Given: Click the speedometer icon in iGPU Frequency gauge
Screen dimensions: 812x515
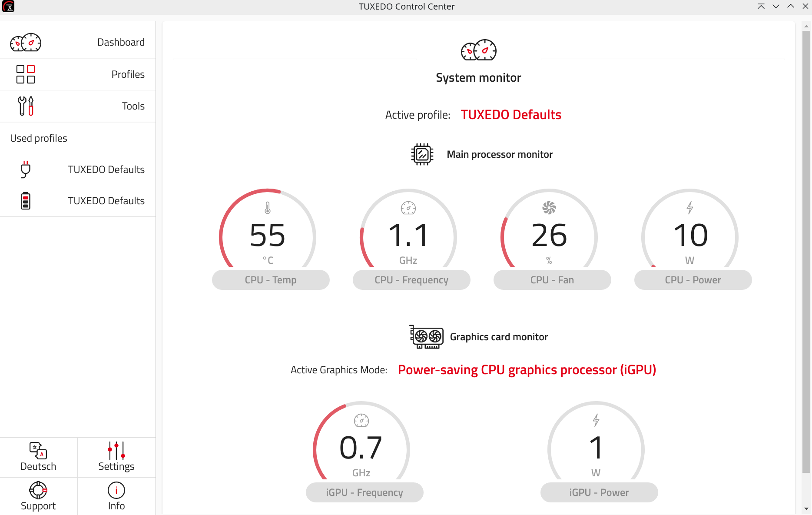Looking at the screenshot, I should point(361,420).
